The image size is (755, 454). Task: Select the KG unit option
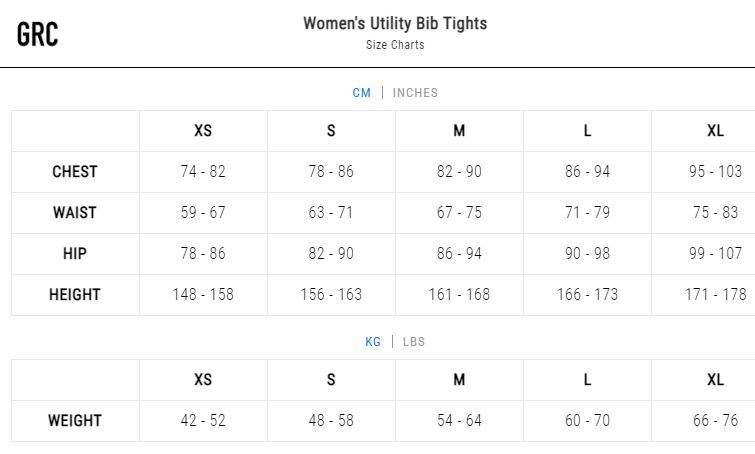tap(373, 342)
